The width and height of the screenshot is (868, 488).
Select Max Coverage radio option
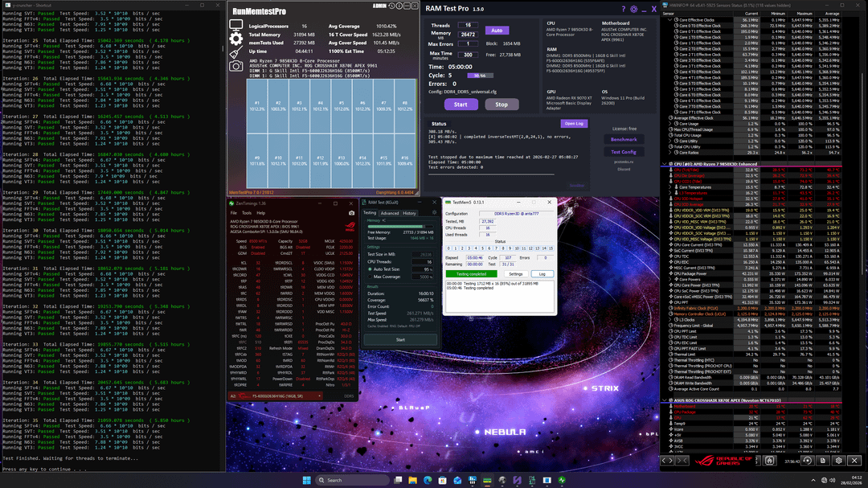tap(368, 277)
